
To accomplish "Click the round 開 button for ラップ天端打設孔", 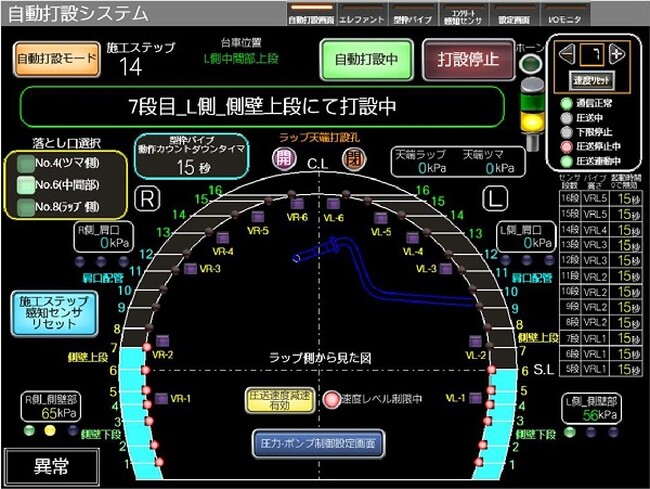I will [284, 159].
